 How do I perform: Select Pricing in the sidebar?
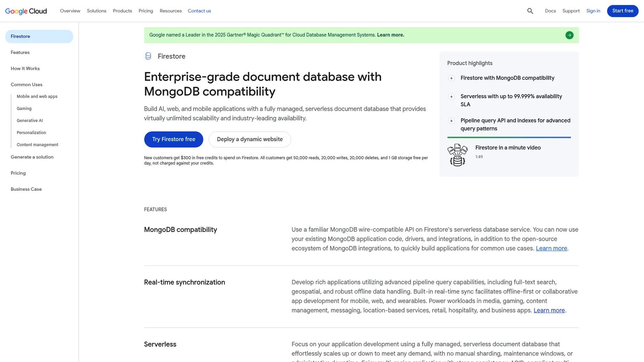[x=18, y=174]
